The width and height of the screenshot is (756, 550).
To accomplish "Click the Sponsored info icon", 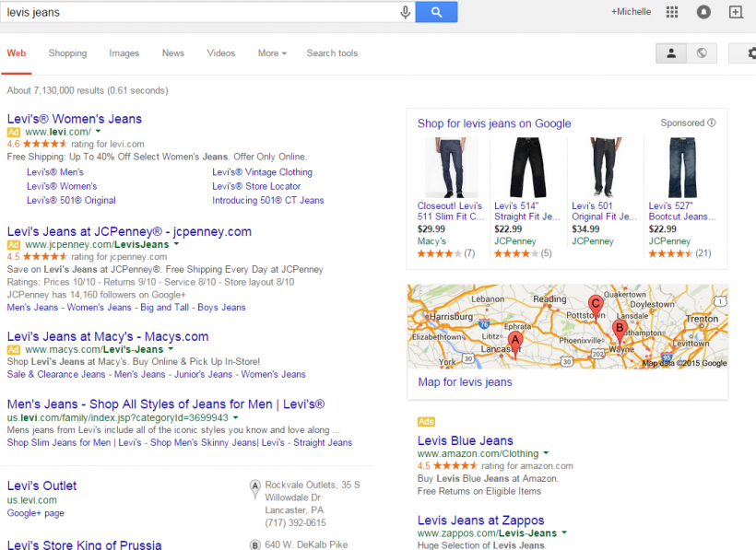I will coord(712,123).
